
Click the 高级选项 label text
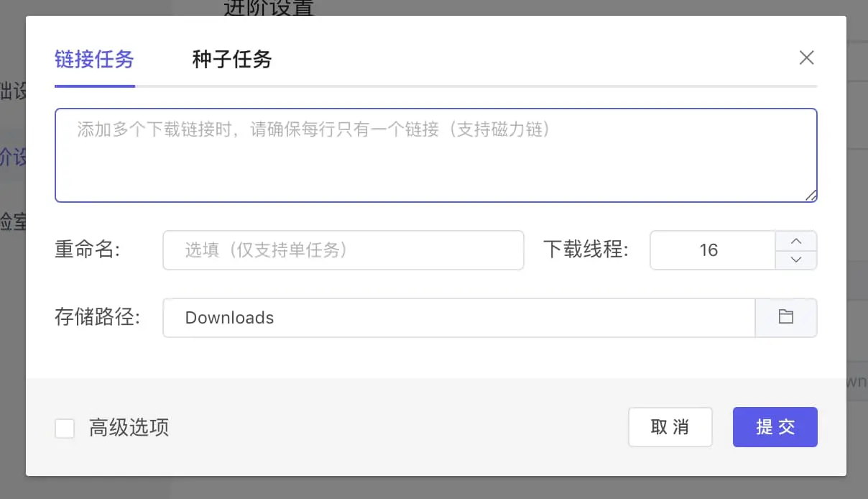[129, 428]
